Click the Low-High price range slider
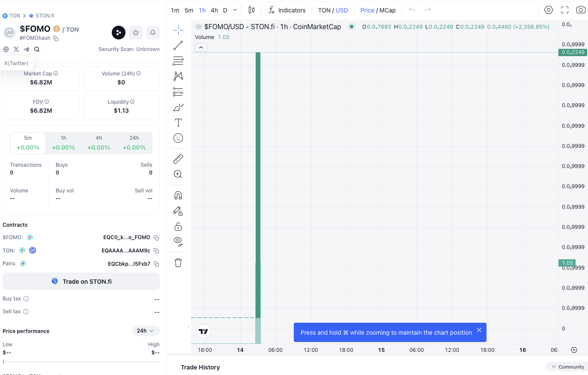The height and width of the screenshot is (375, 588). (x=81, y=362)
